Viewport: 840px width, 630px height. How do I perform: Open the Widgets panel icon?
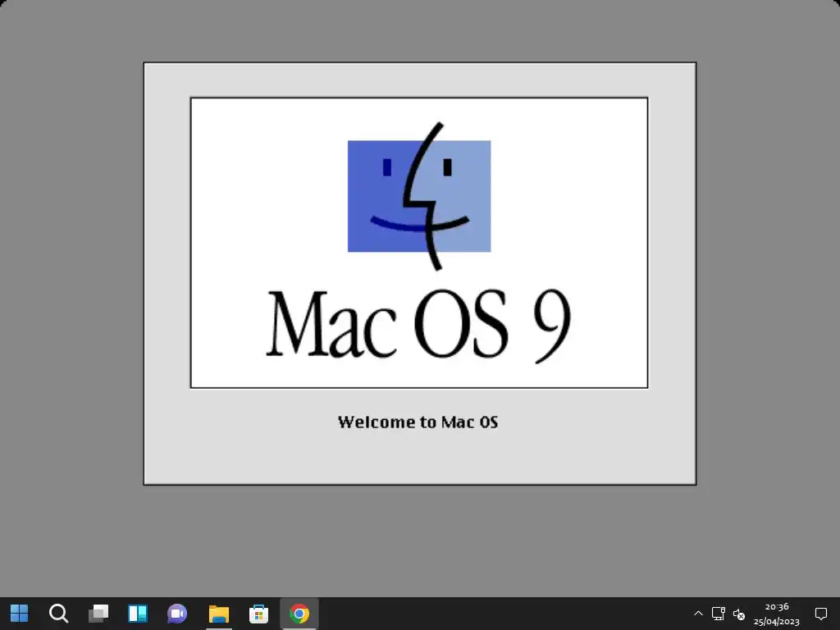pos(138,614)
